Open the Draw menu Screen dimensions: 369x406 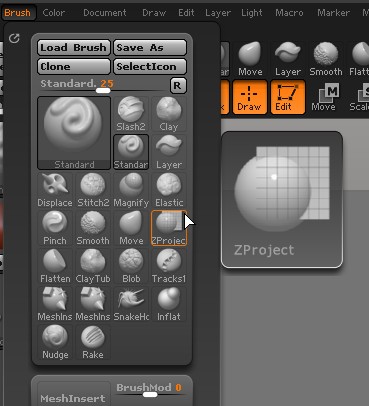[154, 13]
